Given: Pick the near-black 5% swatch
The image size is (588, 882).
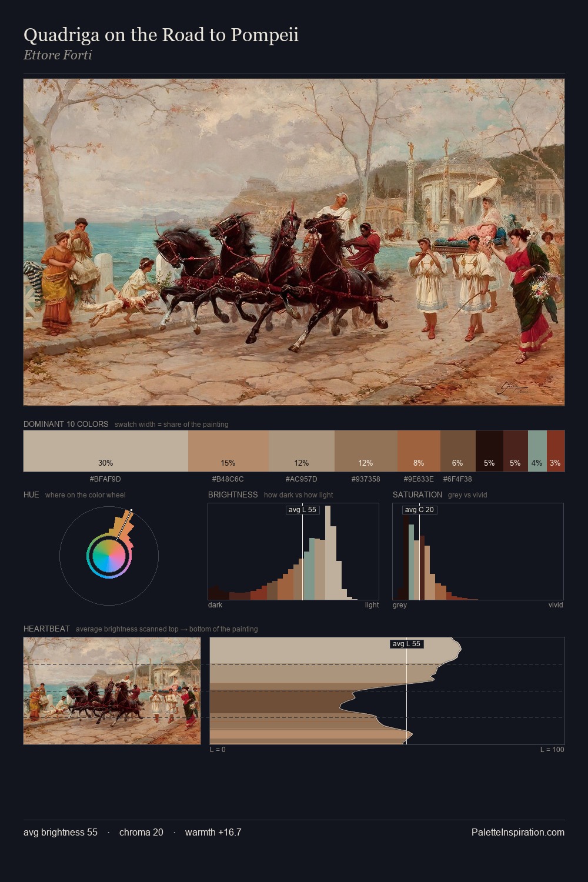Looking at the screenshot, I should click(x=489, y=451).
